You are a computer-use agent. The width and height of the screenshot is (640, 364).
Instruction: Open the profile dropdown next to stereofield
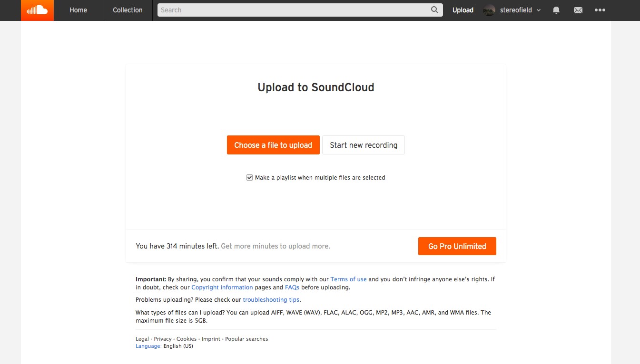coord(538,10)
